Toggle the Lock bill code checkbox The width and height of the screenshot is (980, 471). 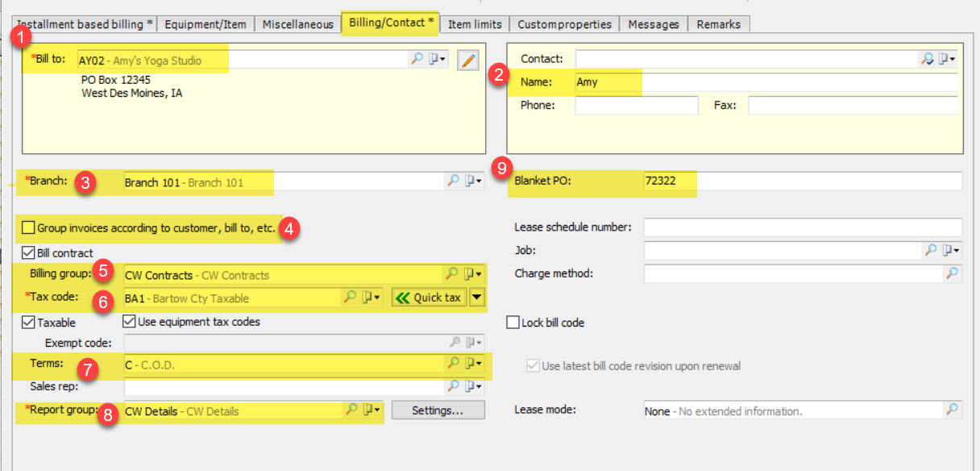[x=513, y=323]
